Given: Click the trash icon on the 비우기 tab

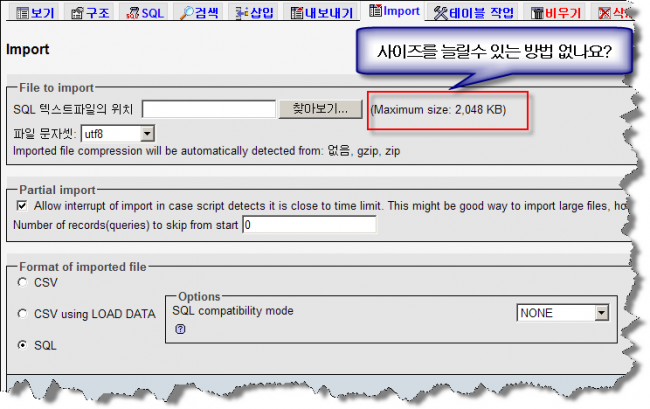Looking at the screenshot, I should 537,13.
